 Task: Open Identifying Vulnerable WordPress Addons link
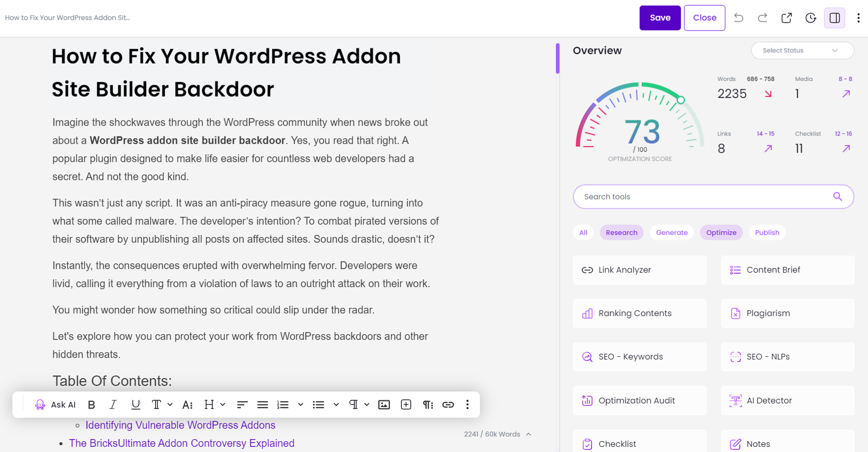(x=180, y=425)
